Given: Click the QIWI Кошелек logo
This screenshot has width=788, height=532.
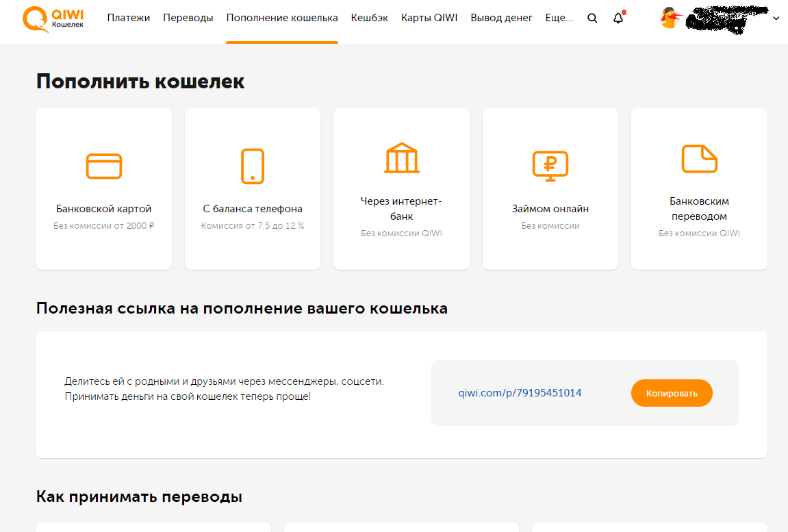Looking at the screenshot, I should pos(53,19).
